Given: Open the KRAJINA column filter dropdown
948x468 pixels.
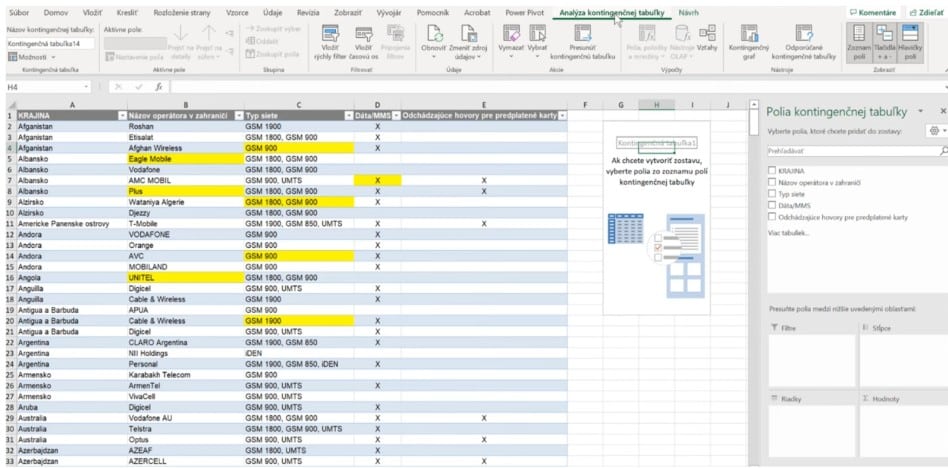Looking at the screenshot, I should (x=123, y=115).
